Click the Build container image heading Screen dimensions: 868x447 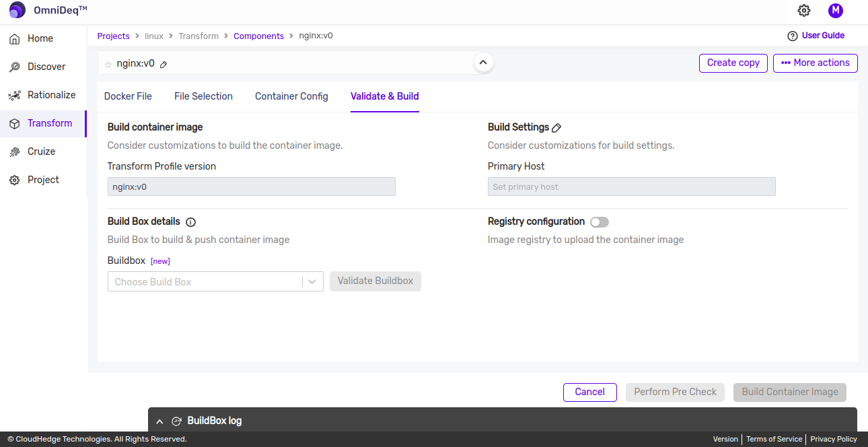click(x=155, y=127)
